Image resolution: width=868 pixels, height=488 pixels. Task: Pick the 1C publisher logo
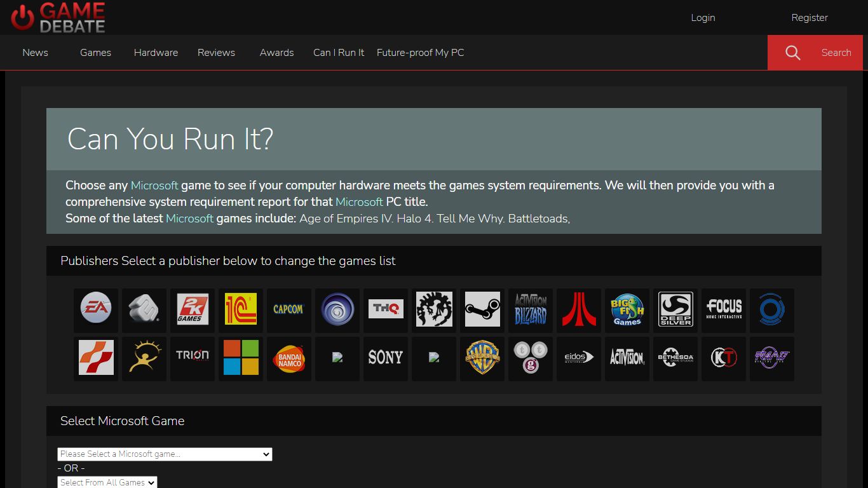(x=241, y=309)
